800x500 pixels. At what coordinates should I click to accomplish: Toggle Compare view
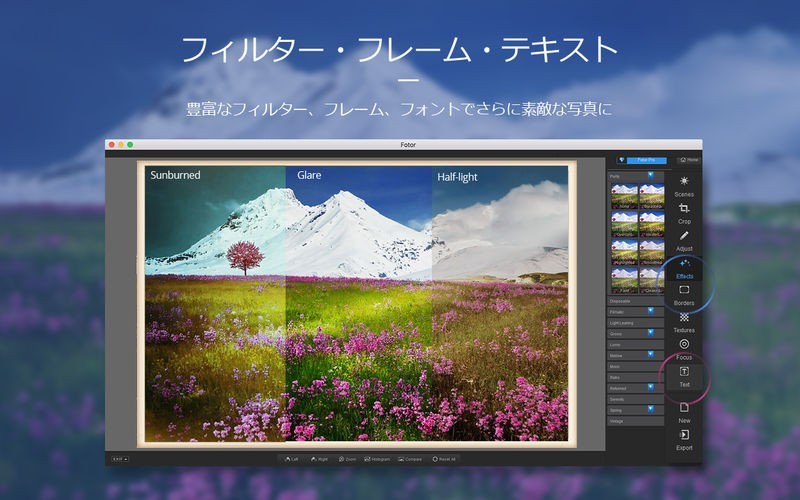pyautogui.click(x=410, y=459)
